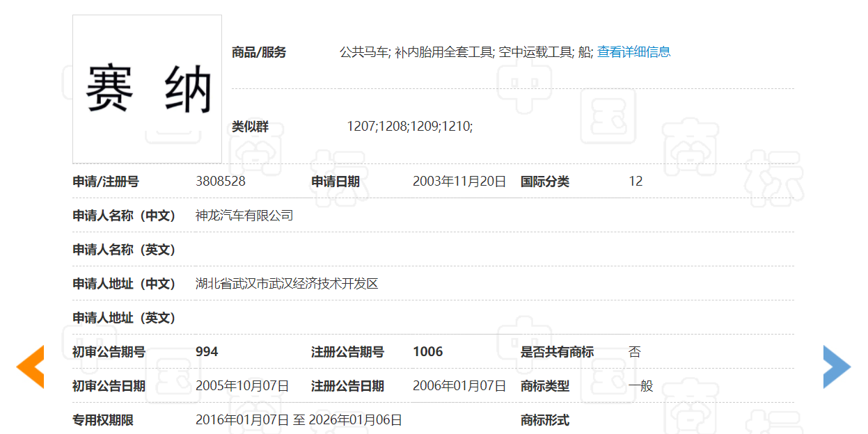This screenshot has width=868, height=434.
Task: Select exclusive right period 2016年01月07日 至 2026年01月06日
Action: [299, 420]
